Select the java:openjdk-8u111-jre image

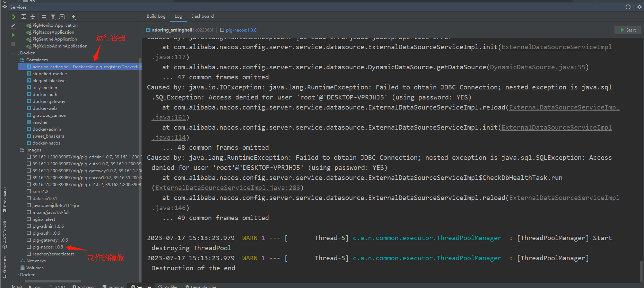pyautogui.click(x=55, y=206)
